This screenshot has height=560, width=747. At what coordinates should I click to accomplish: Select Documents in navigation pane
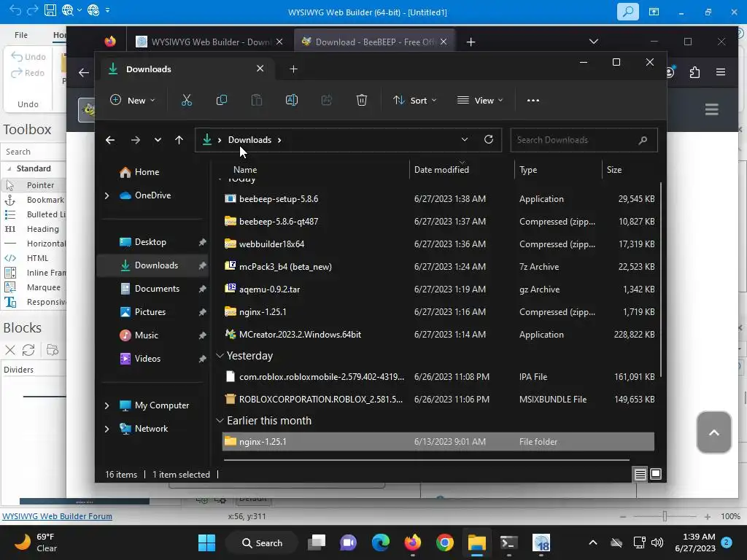(x=157, y=289)
